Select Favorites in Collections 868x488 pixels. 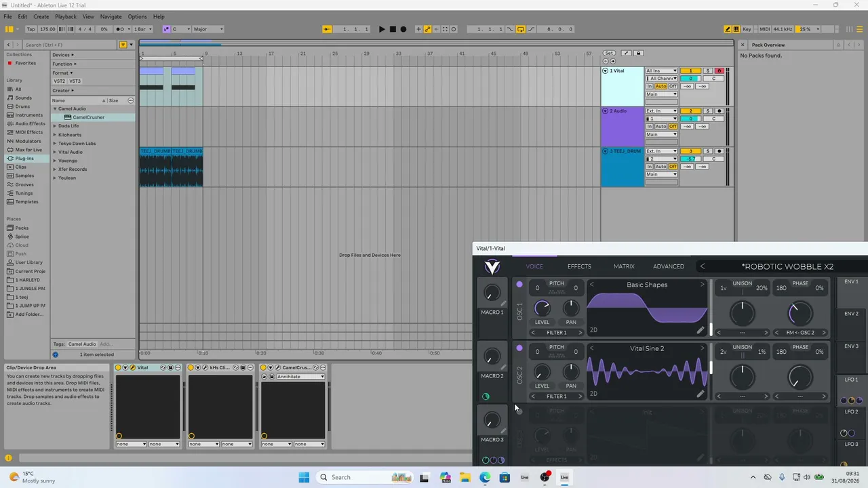[26, 63]
